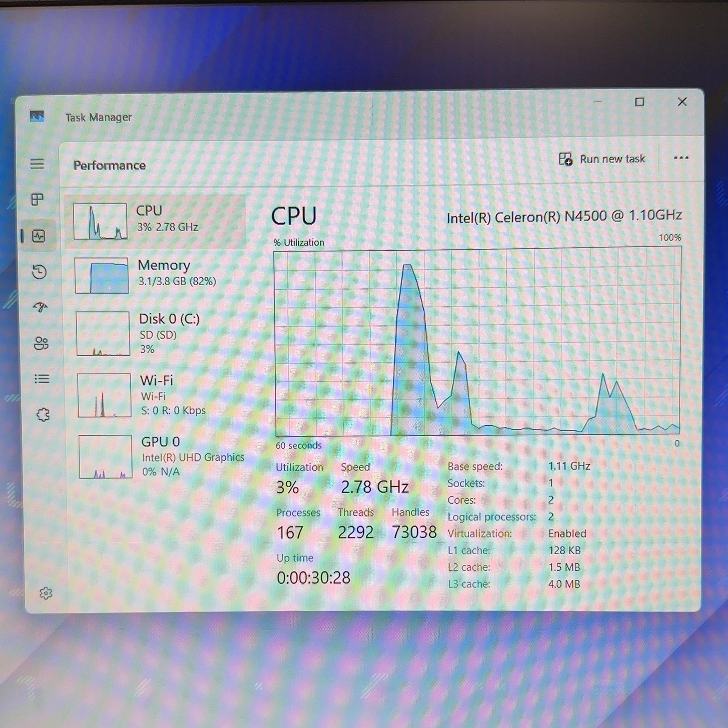Click the 4.0 MB L3 cache value
The image size is (728, 728).
(564, 584)
